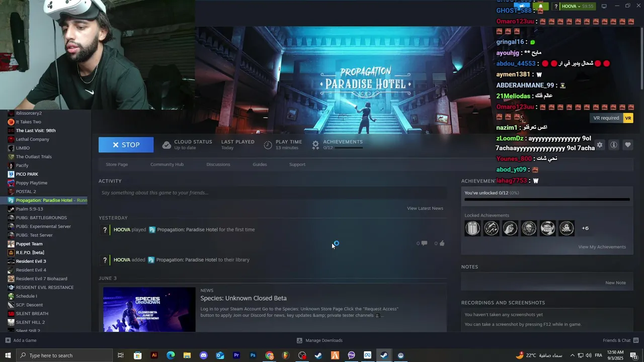Open Windows notification center icon

(x=634, y=355)
